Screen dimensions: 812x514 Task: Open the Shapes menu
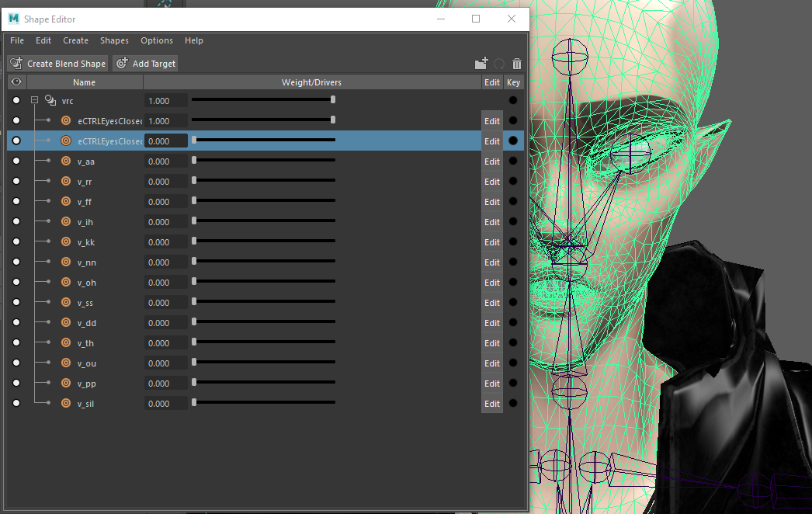tap(114, 40)
